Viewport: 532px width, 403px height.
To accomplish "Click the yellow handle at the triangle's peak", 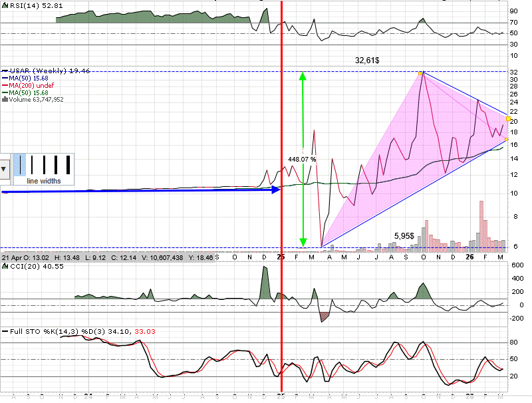I will click(421, 72).
